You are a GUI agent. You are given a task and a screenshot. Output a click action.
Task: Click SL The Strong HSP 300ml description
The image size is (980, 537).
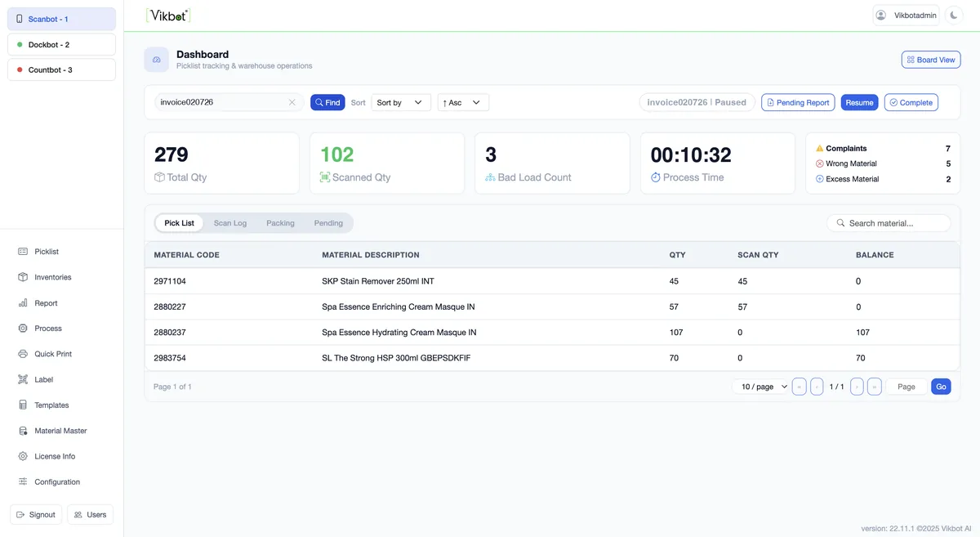click(396, 358)
